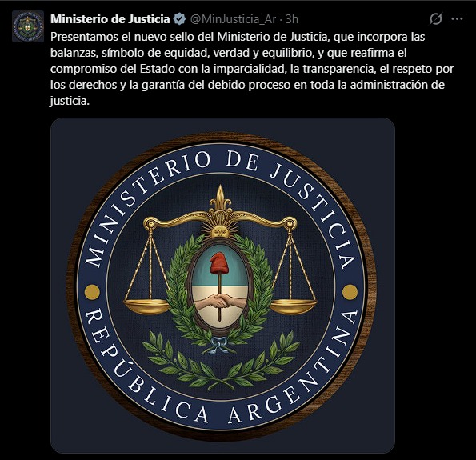Open the @MinJusticia_Ar handle link
Image resolution: width=476 pixels, height=460 pixels.
click(233, 19)
